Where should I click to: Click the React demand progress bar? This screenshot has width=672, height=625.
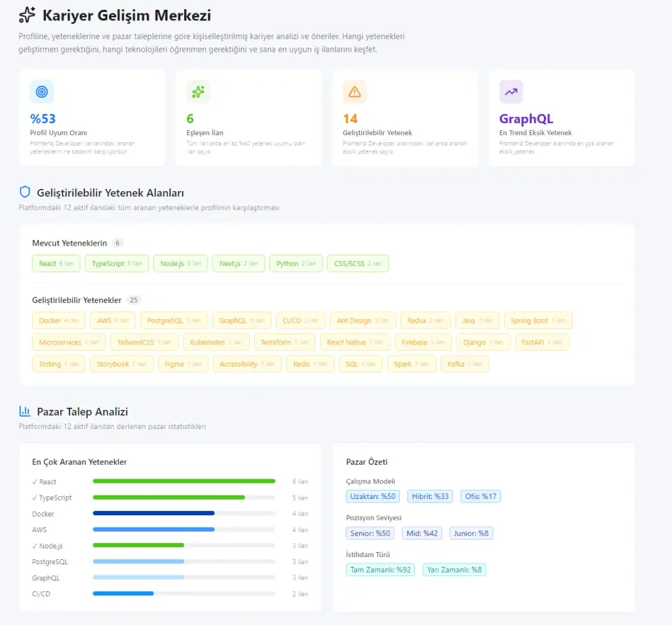pos(184,481)
